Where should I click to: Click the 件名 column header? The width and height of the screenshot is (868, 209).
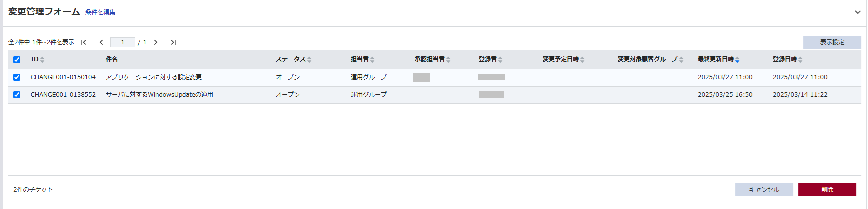tap(112, 59)
